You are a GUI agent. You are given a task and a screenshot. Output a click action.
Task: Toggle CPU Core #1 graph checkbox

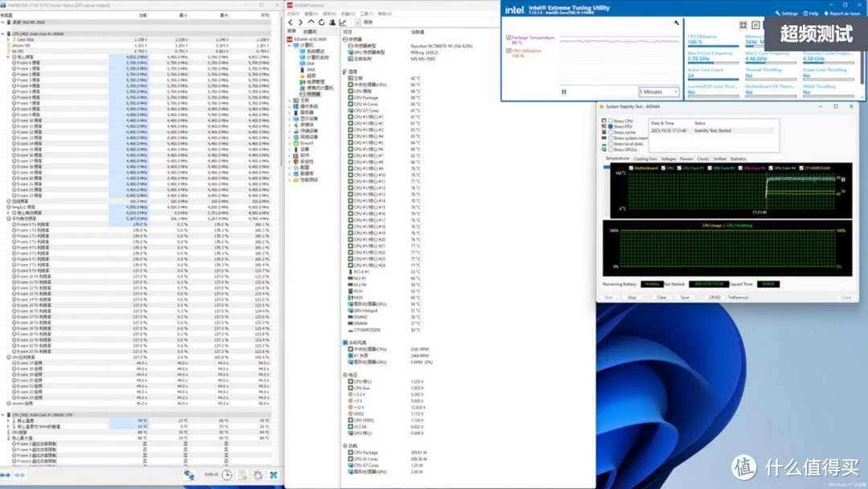(x=679, y=168)
